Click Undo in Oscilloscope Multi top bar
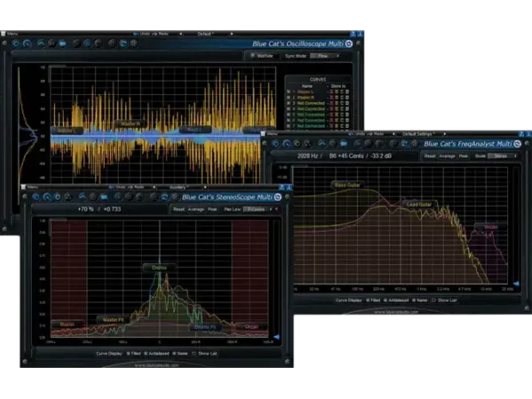 point(142,34)
